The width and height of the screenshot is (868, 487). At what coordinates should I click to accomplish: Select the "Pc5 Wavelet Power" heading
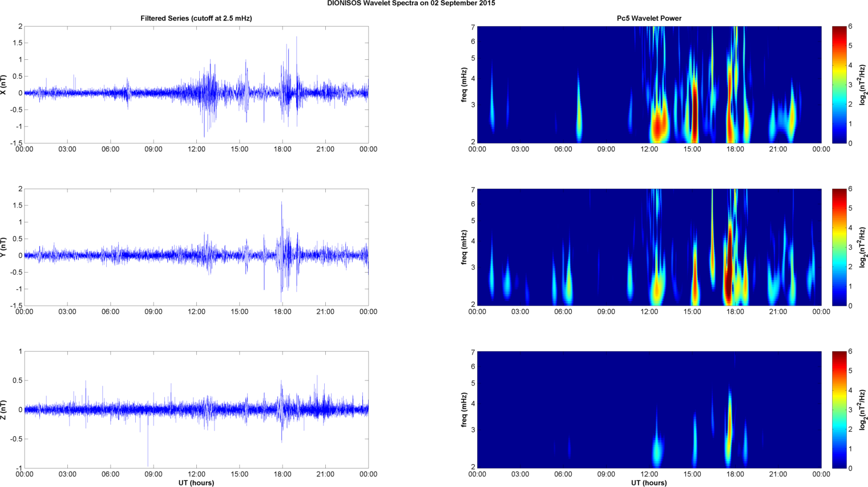(649, 18)
